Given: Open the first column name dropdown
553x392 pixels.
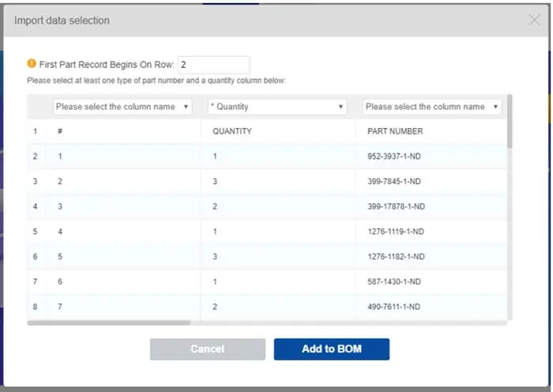Looking at the screenshot, I should point(122,107).
